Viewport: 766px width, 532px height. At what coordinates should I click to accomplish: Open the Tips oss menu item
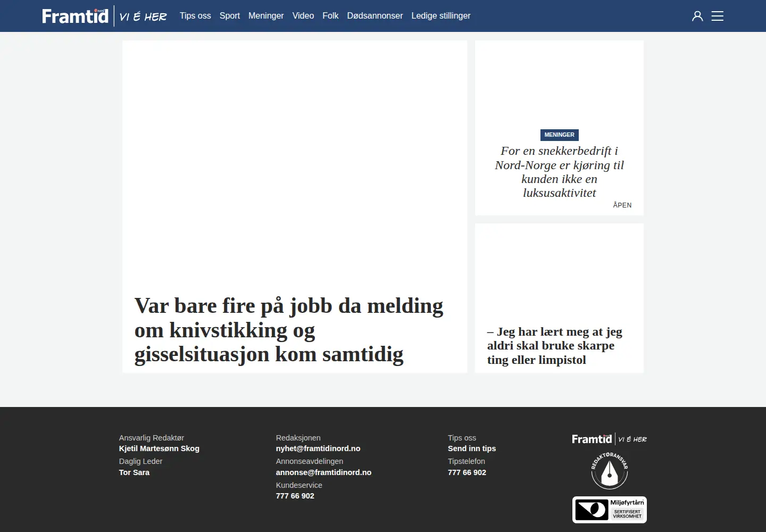(195, 16)
